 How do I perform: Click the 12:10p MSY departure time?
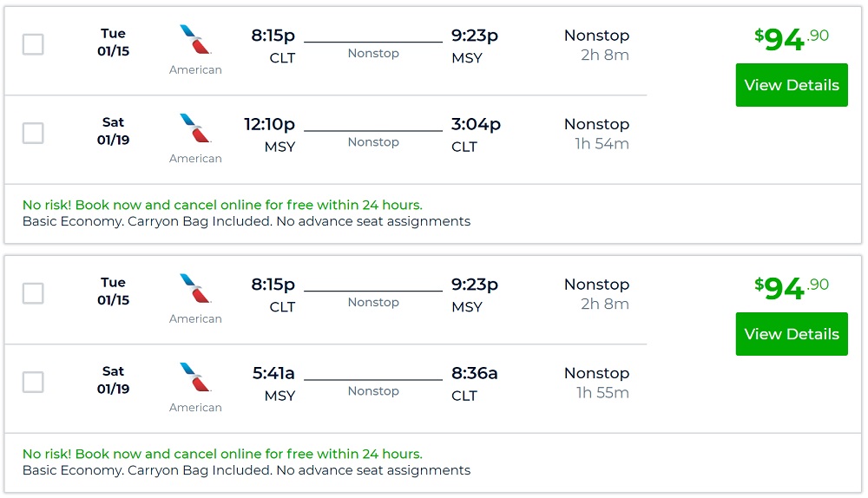(x=269, y=125)
